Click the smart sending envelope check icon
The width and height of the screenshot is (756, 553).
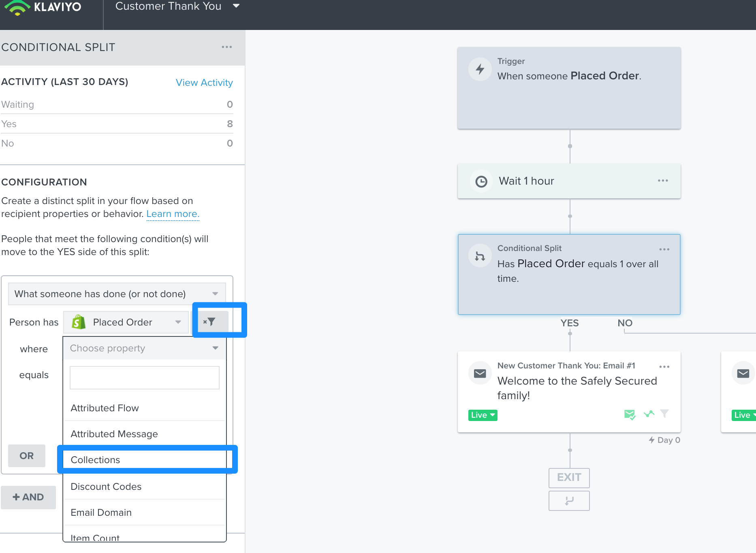tap(630, 415)
